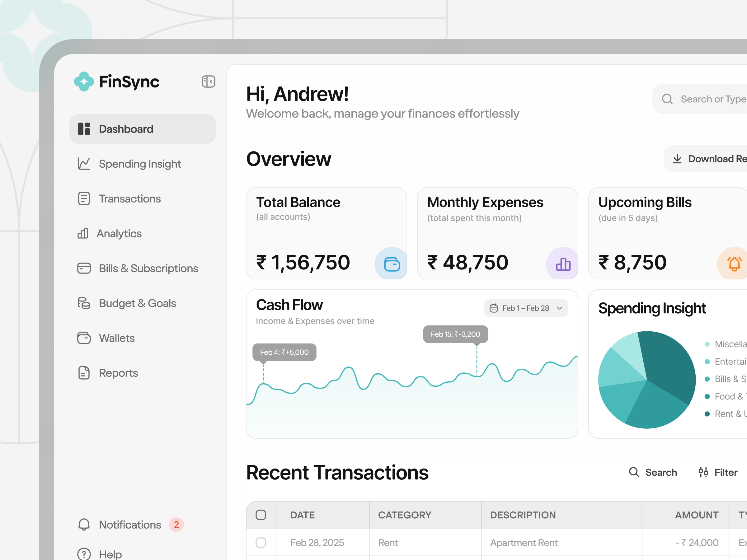Open the Feb 1 – Feb 28 date range dropdown
747x560 pixels.
[526, 308]
